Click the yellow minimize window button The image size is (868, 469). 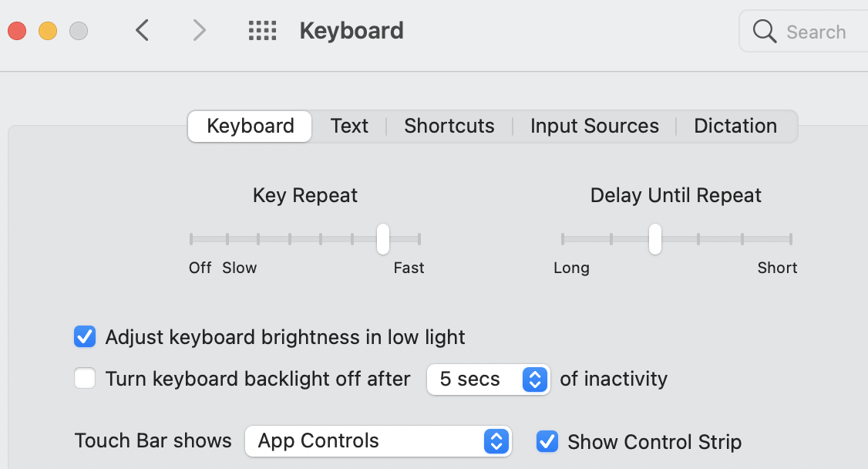48,31
